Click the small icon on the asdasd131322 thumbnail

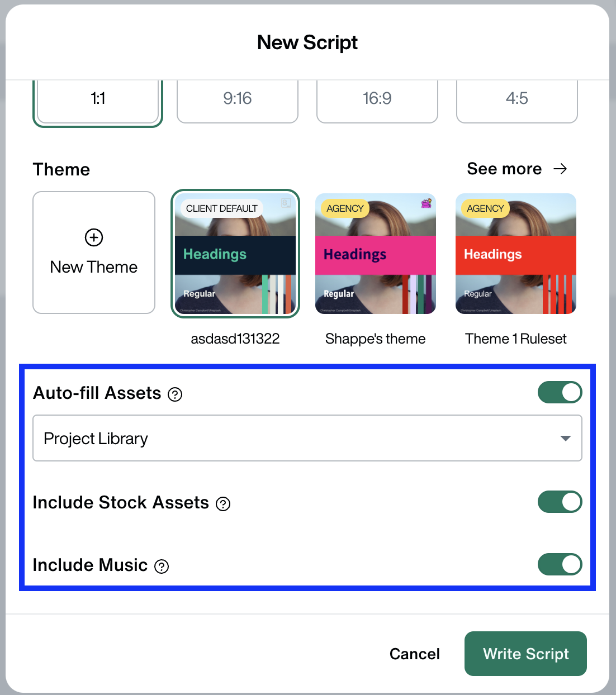pos(286,203)
